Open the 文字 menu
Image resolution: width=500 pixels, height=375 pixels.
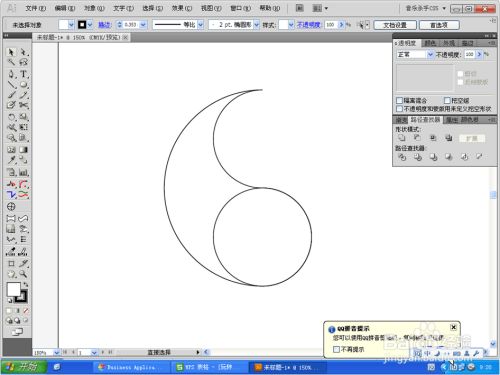[123, 8]
